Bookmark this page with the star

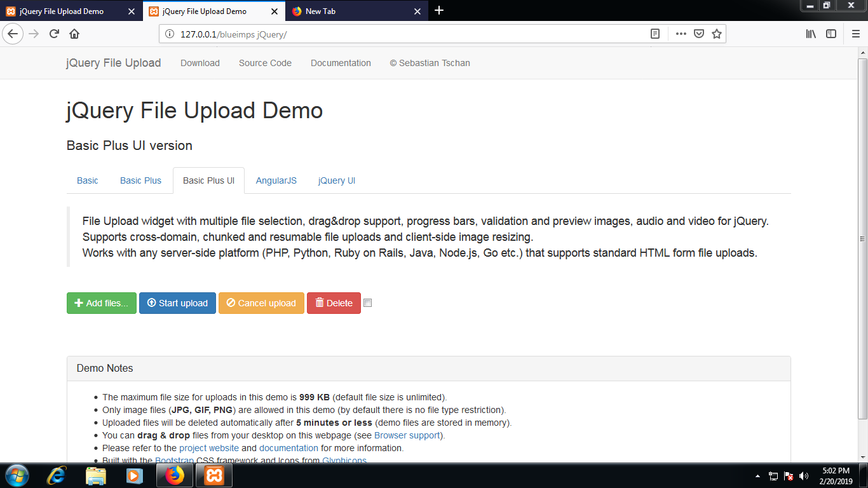coord(717,34)
